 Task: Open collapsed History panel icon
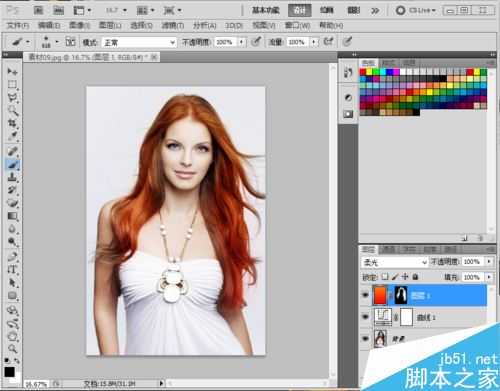(348, 72)
